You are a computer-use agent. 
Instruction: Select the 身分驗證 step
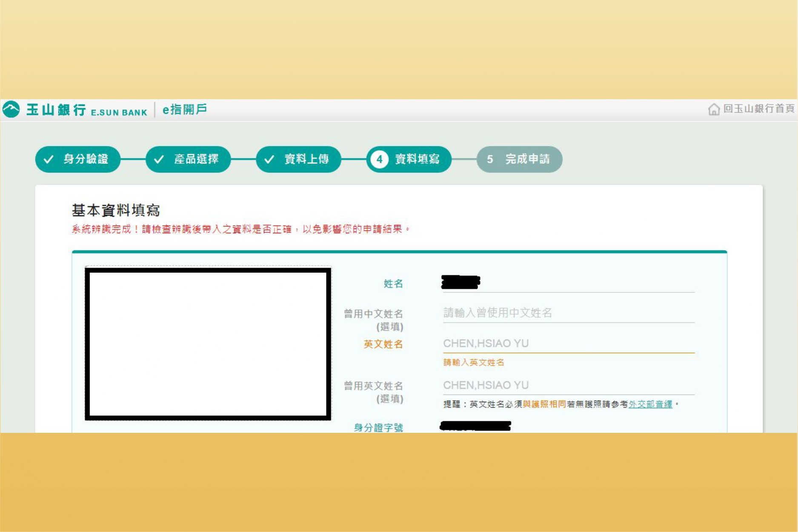pos(78,159)
